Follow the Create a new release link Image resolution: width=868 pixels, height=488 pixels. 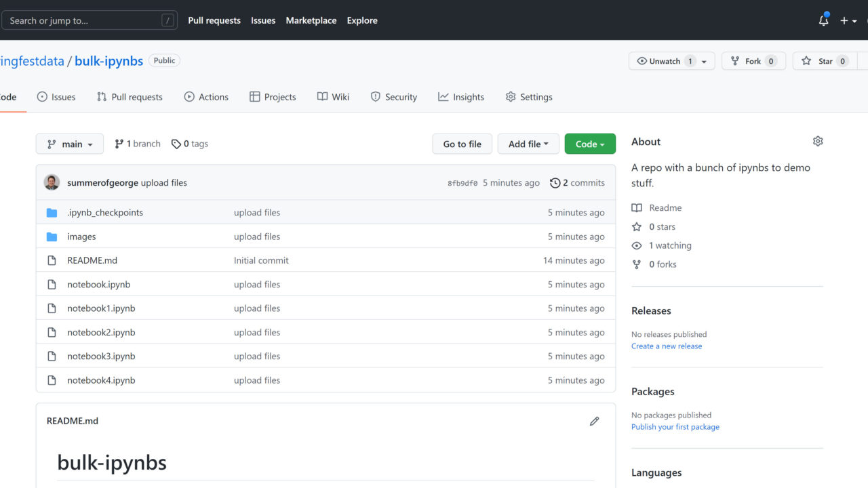pyautogui.click(x=667, y=346)
